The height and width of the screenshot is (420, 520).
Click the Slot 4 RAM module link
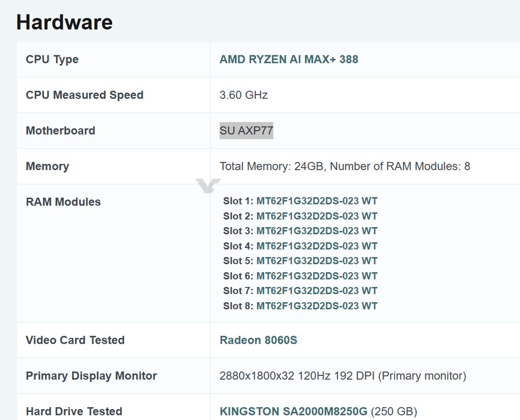pyautogui.click(x=318, y=246)
